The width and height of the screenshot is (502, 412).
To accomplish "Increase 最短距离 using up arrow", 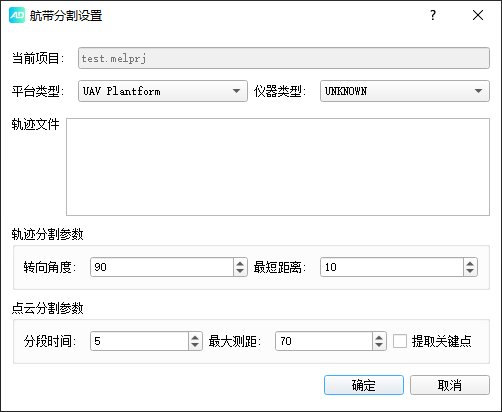I will [470, 263].
